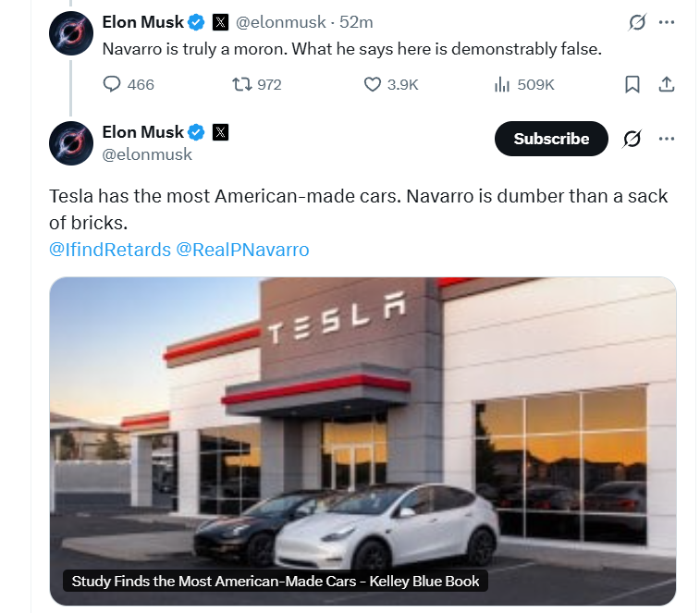
Task: Like the tweet with 3.9K likes
Action: click(x=390, y=84)
